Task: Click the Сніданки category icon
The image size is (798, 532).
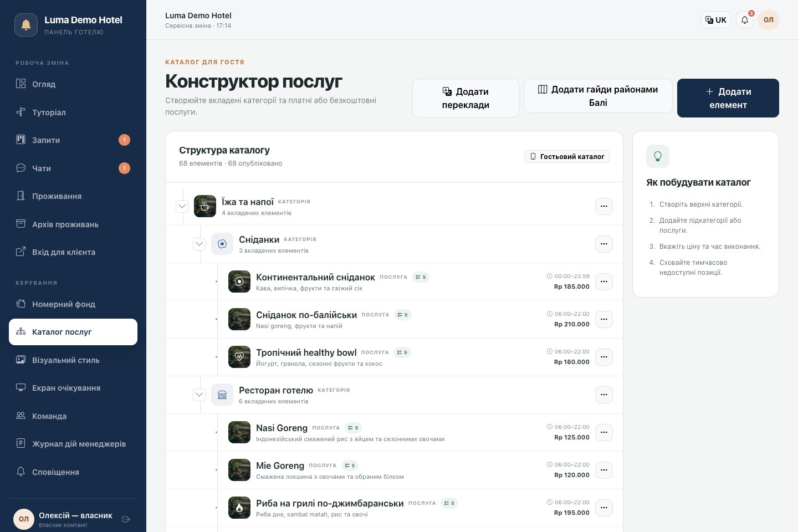Action: (x=222, y=244)
